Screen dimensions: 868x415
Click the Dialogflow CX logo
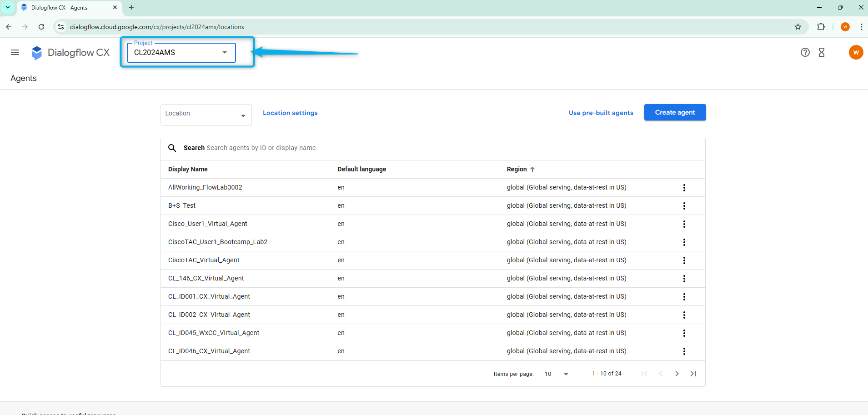pos(70,53)
